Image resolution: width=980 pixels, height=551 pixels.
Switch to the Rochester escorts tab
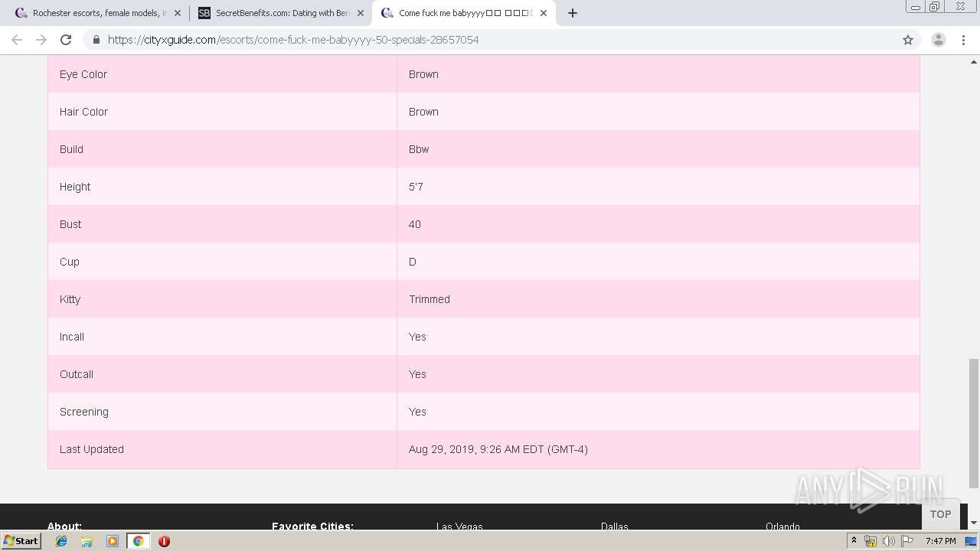click(98, 13)
